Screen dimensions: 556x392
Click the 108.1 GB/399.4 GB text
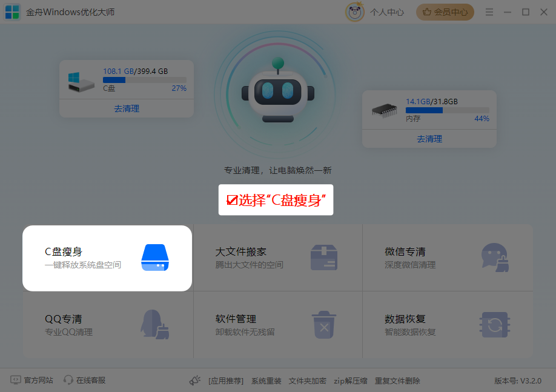pyautogui.click(x=136, y=71)
